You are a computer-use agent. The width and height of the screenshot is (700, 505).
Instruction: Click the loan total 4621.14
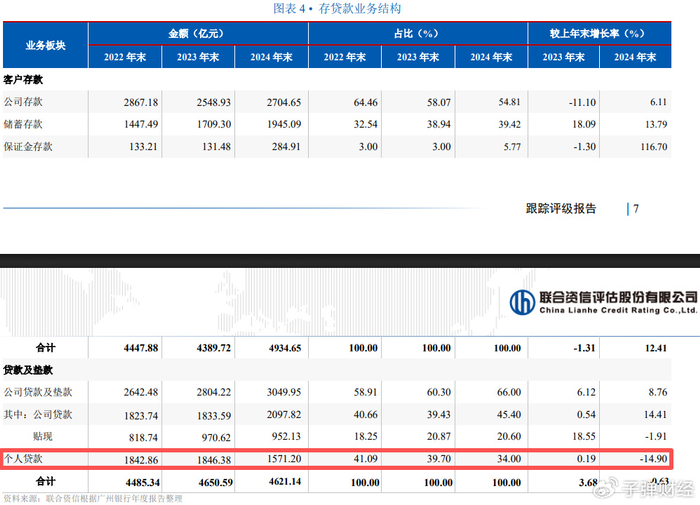(x=285, y=482)
